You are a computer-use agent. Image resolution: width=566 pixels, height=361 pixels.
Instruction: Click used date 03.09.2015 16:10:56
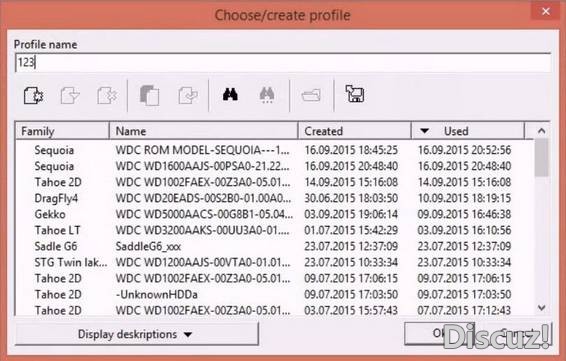pyautogui.click(x=464, y=230)
